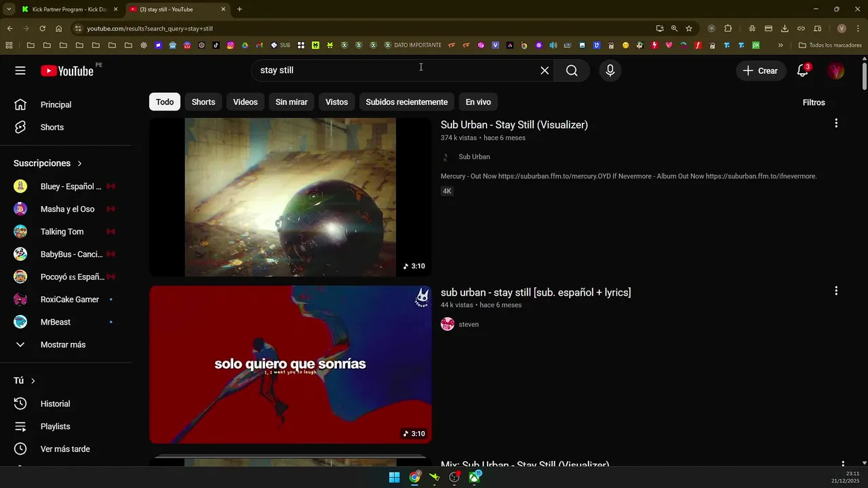Start voice search with the microphone
868x488 pixels.
pyautogui.click(x=610, y=70)
